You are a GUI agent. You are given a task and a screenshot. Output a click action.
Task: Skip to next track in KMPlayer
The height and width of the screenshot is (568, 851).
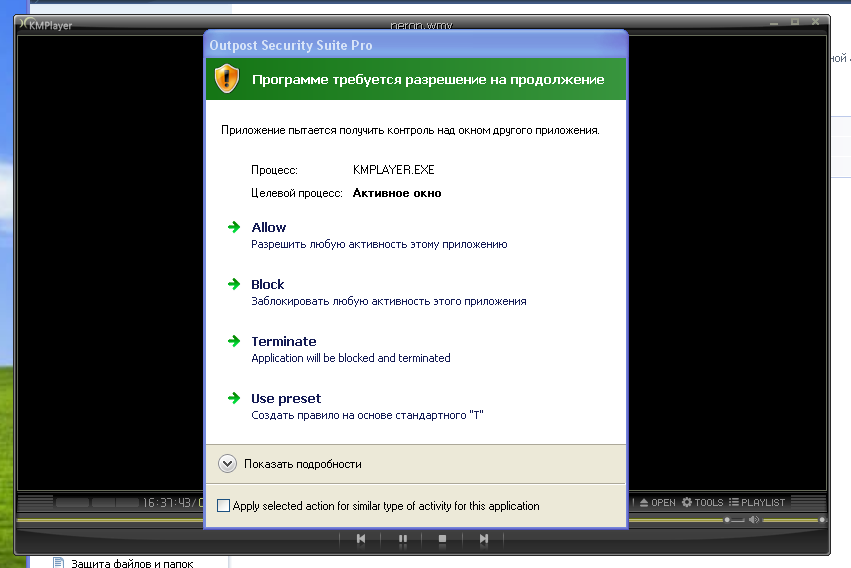pos(484,539)
